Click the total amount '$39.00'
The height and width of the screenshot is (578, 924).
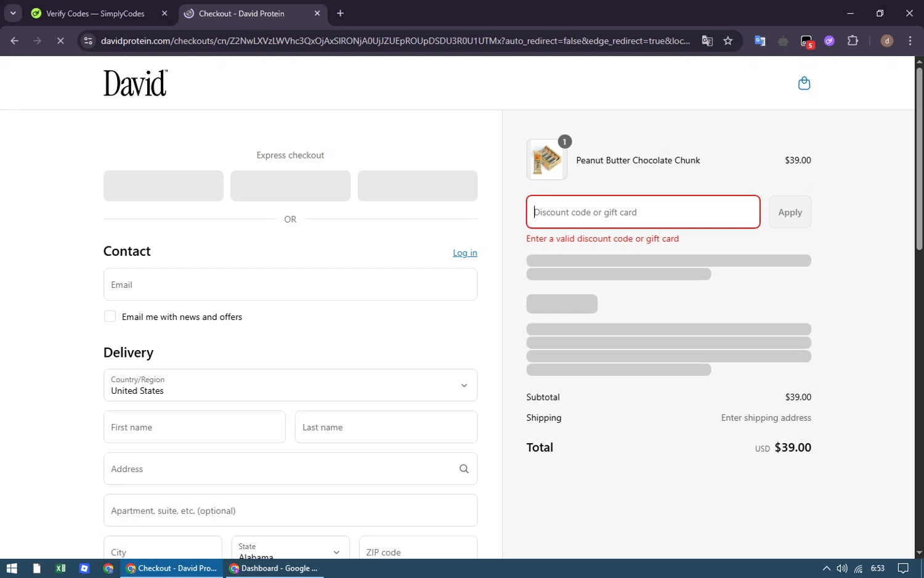tap(793, 447)
